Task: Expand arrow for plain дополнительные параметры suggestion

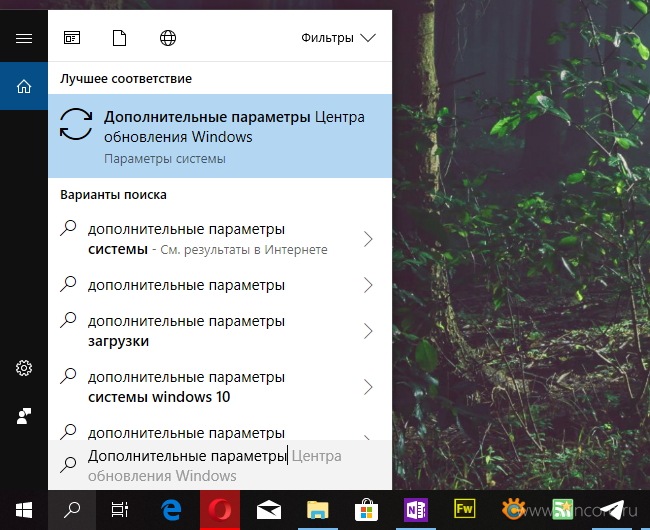Action: (368, 285)
